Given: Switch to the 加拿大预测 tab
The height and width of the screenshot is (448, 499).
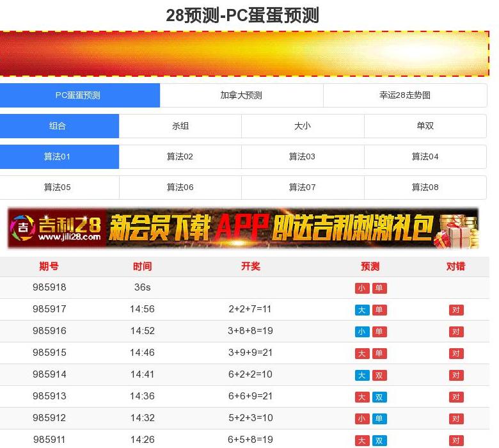Looking at the screenshot, I should (241, 95).
